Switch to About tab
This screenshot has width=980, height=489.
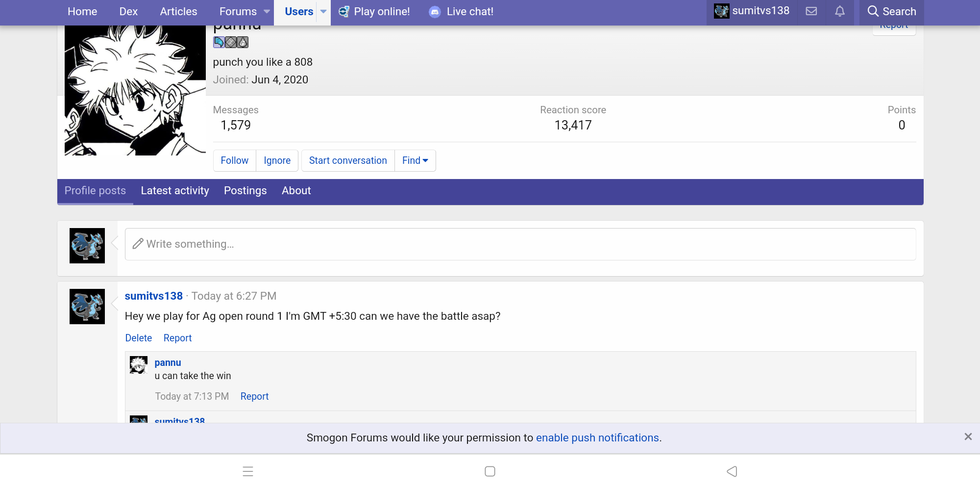point(296,191)
